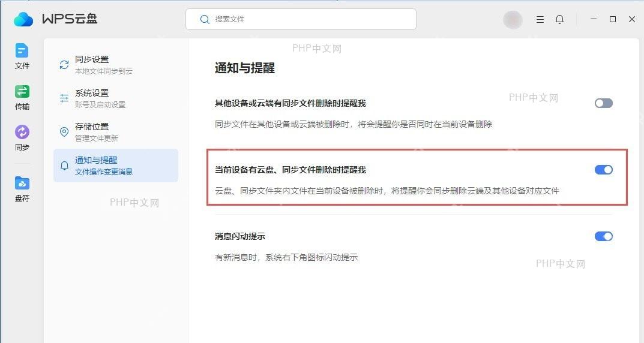Select 通知与提醒 settings tab
The image size is (644, 343).
[x=116, y=166]
